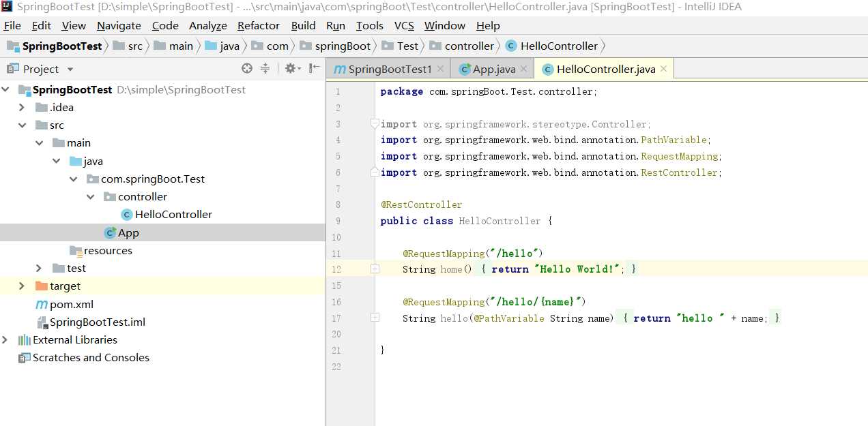Screen dimensions: 868x426
Task: Collapse the src folder
Action: point(22,125)
